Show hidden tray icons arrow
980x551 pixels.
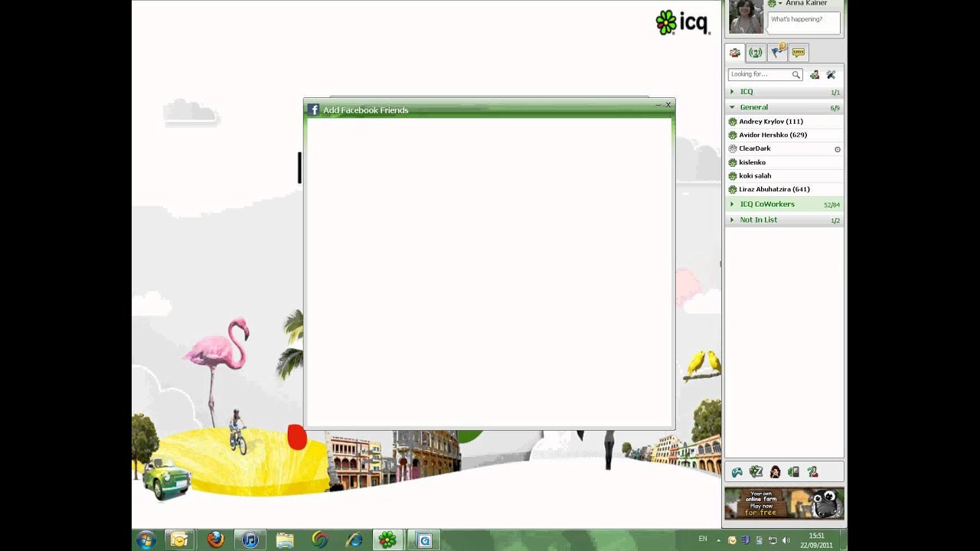[x=718, y=540]
